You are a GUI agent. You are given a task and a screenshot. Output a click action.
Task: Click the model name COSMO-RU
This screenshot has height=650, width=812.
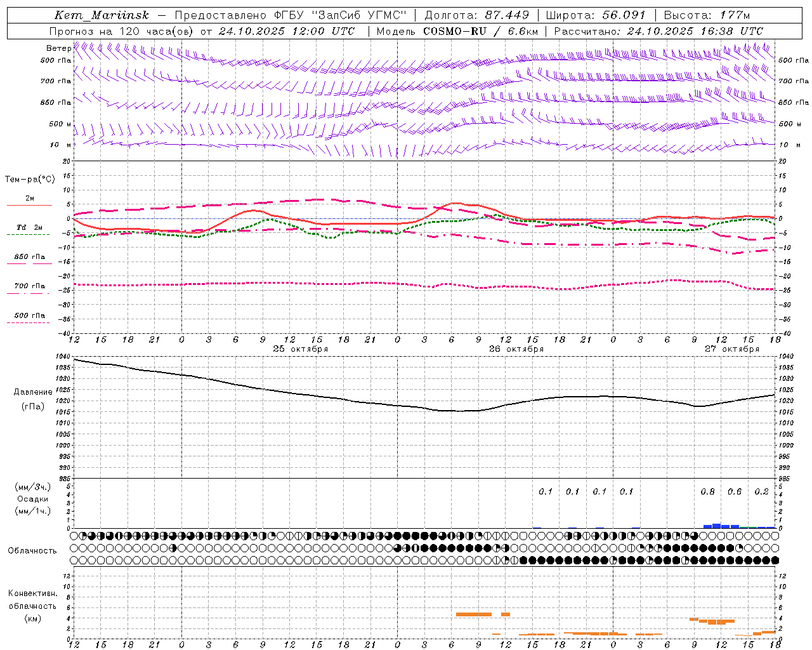[455, 31]
